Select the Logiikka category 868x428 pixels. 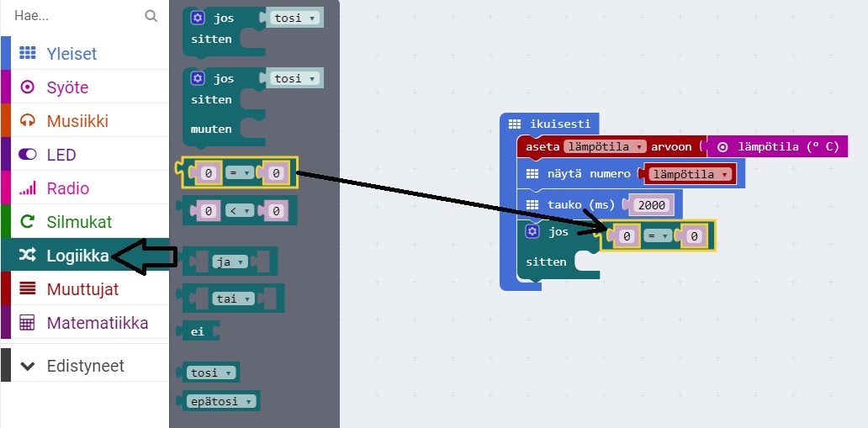[x=77, y=255]
